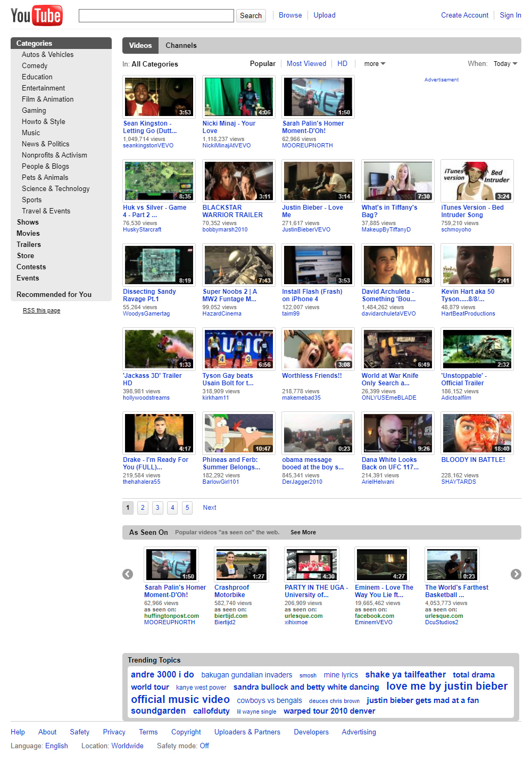Click Create Account link
This screenshot has width=532, height=761.
click(464, 15)
